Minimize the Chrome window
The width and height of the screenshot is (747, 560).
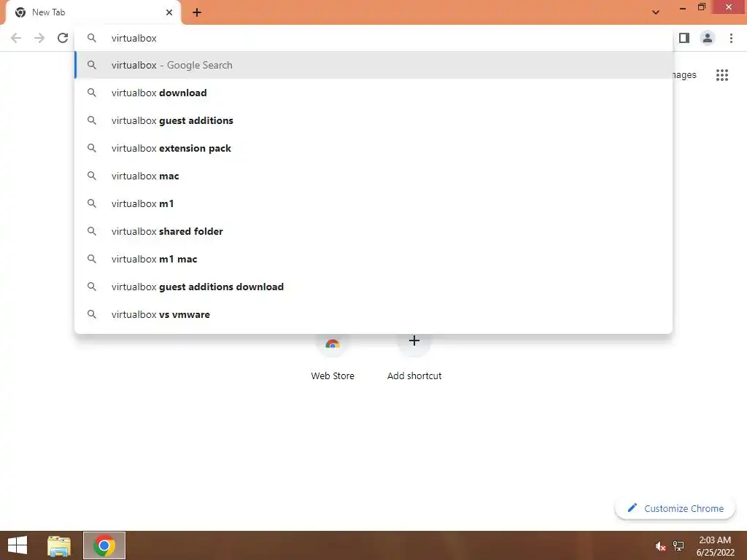click(x=682, y=7)
